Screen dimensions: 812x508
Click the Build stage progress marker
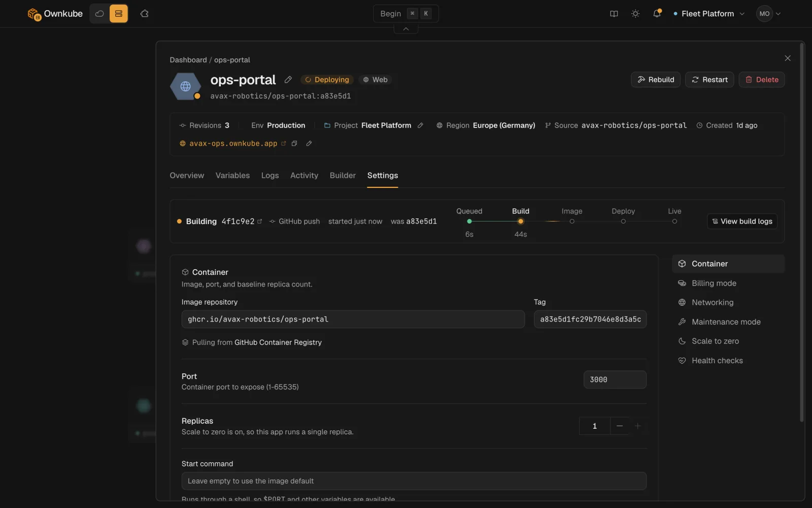click(521, 221)
